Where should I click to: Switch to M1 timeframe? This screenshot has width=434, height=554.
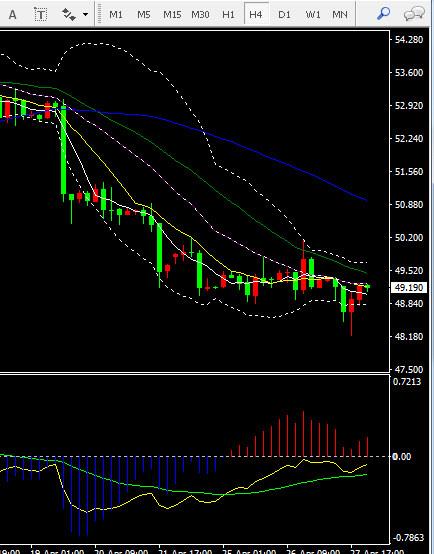pyautogui.click(x=116, y=14)
